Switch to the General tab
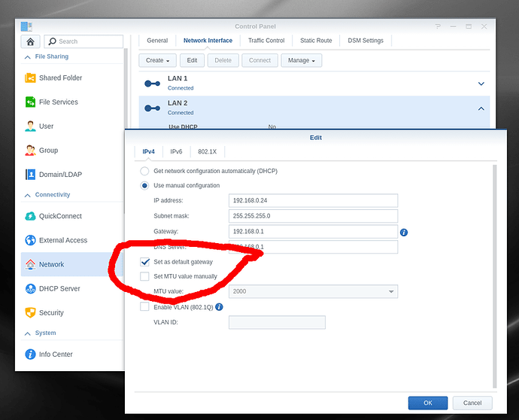 (157, 41)
